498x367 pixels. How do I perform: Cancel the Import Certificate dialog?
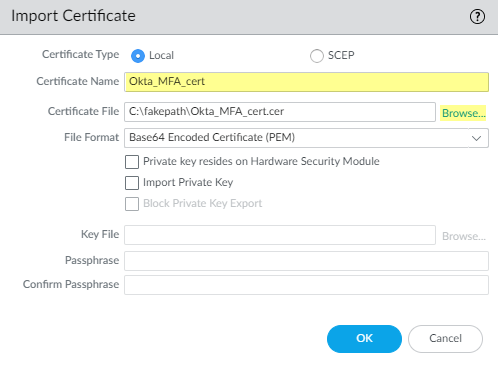click(445, 339)
